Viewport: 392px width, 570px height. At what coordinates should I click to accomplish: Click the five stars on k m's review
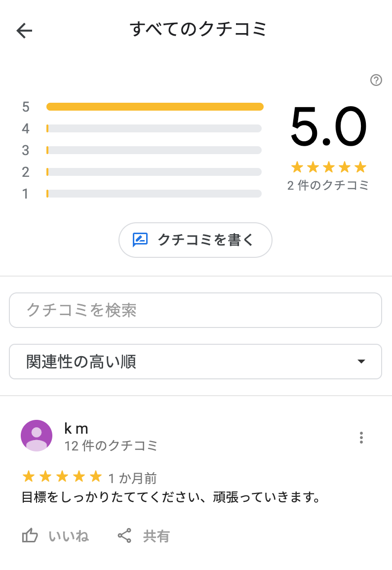[62, 476]
